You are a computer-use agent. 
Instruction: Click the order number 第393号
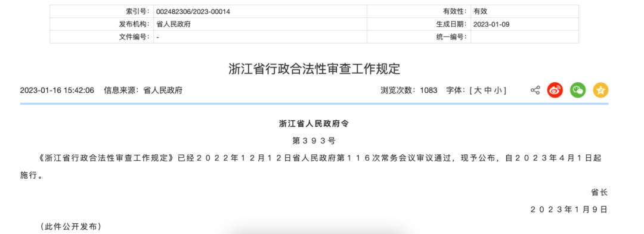[x=314, y=141]
